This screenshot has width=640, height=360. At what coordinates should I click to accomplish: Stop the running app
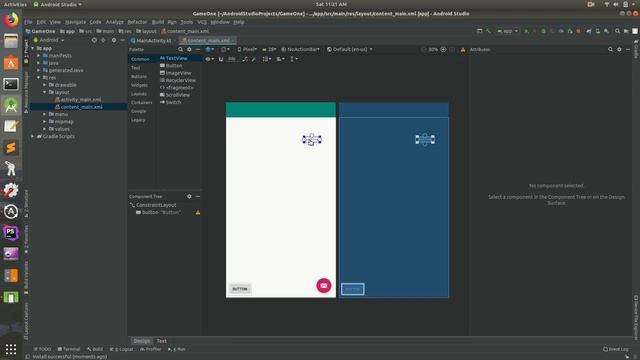click(x=578, y=31)
